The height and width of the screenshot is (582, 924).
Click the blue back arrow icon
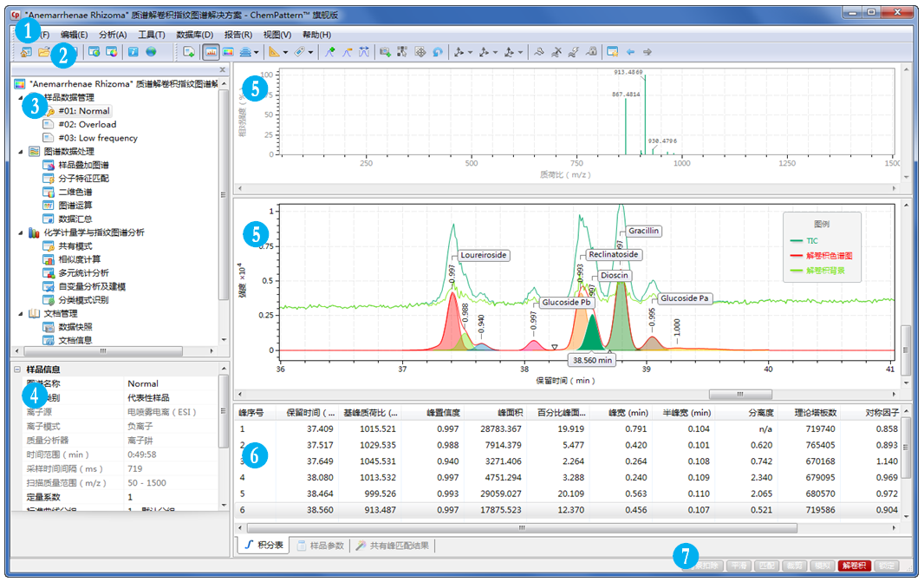[630, 52]
